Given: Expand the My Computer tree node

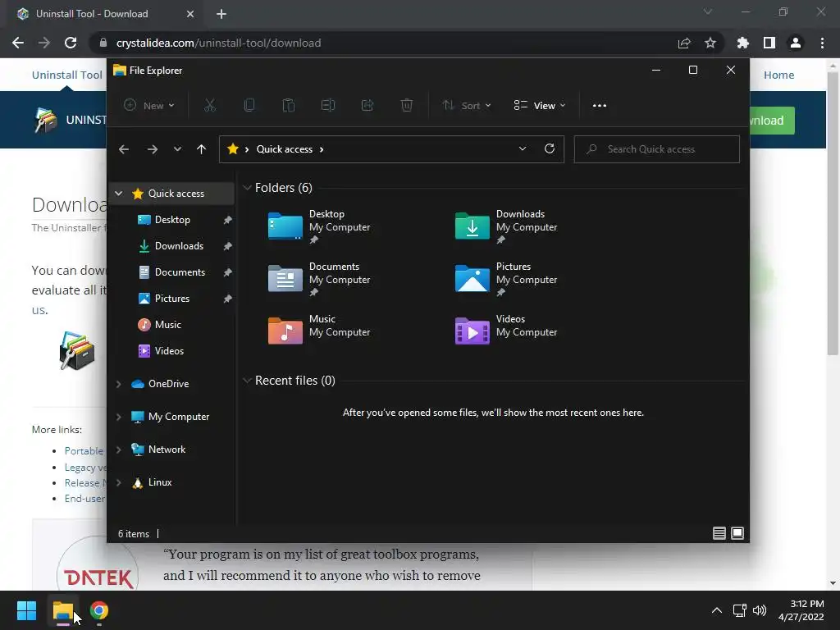Looking at the screenshot, I should pos(118,417).
